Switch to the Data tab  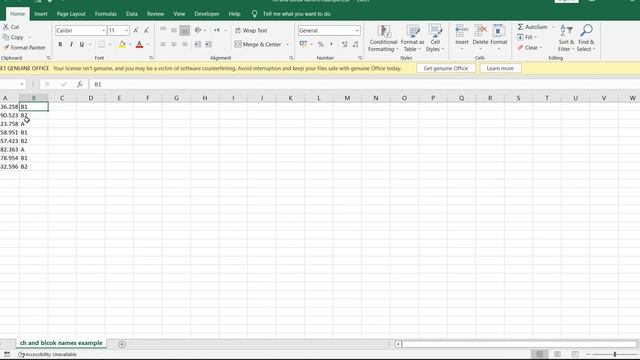point(132,14)
